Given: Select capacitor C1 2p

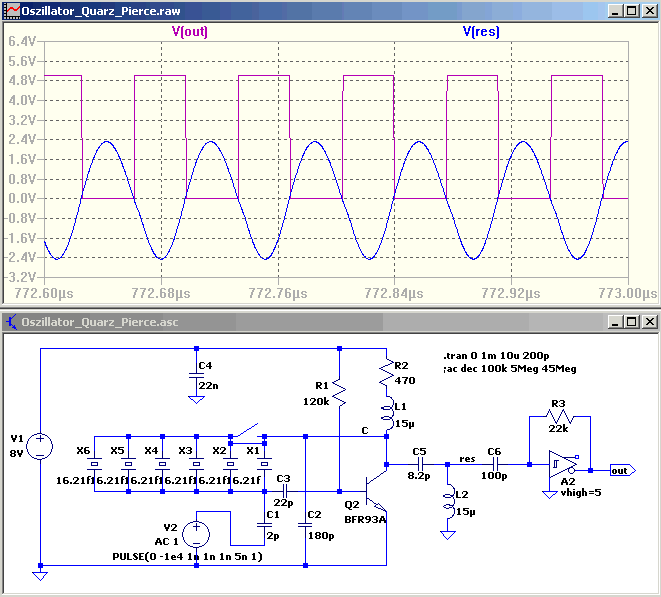Looking at the screenshot, I should tap(264, 525).
